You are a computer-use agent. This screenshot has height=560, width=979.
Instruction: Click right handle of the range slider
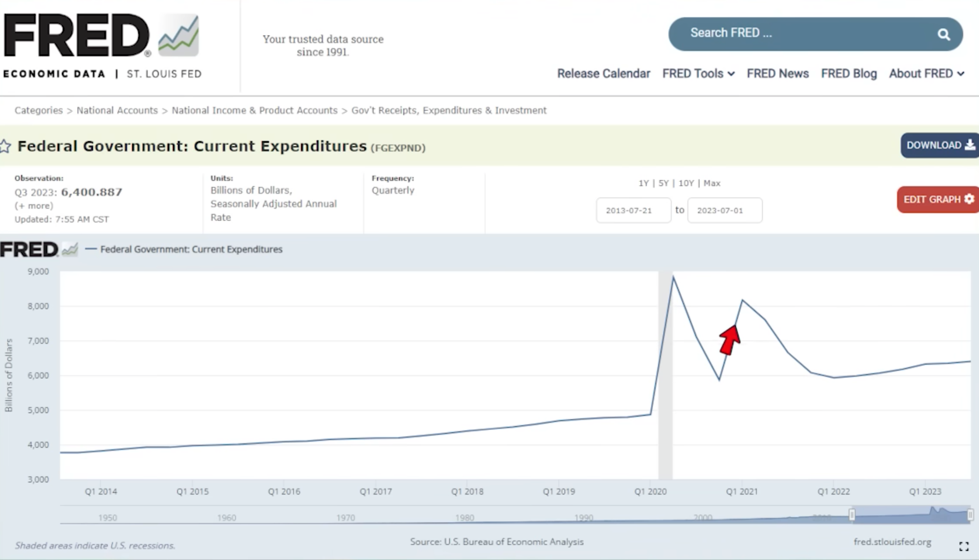970,515
